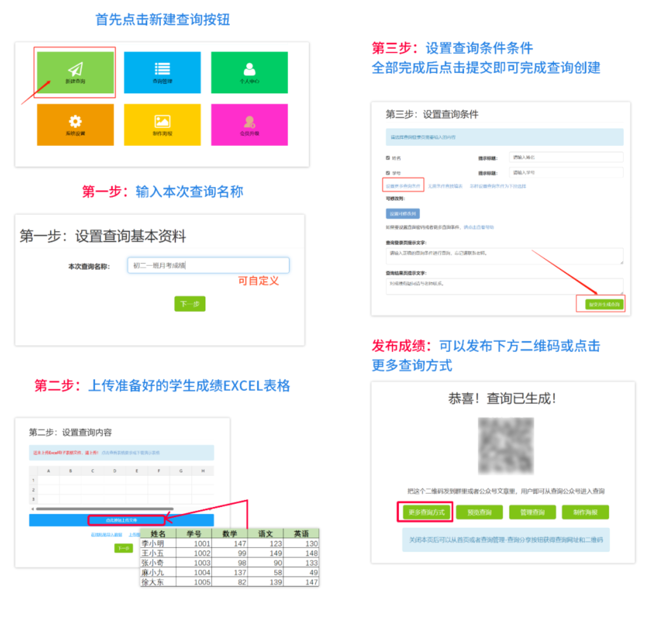Select the 张小奇 cell in the Excel table
The height and width of the screenshot is (621, 672).
158,562
